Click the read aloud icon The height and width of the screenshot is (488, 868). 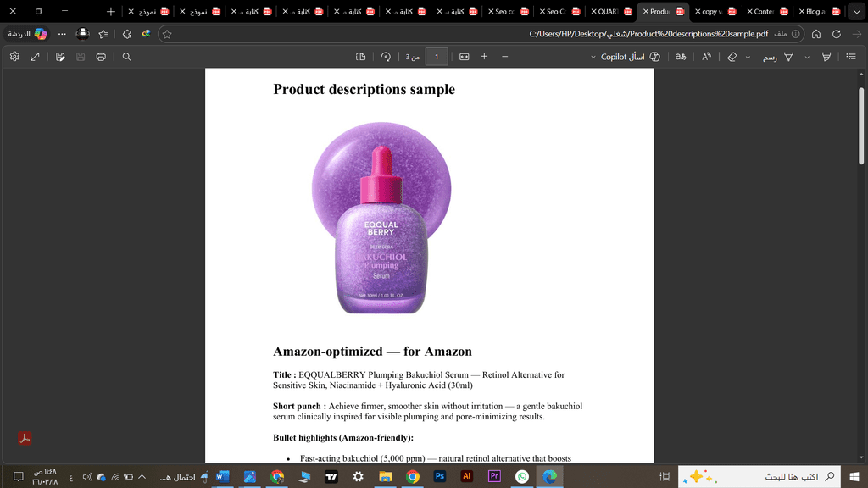[706, 57]
